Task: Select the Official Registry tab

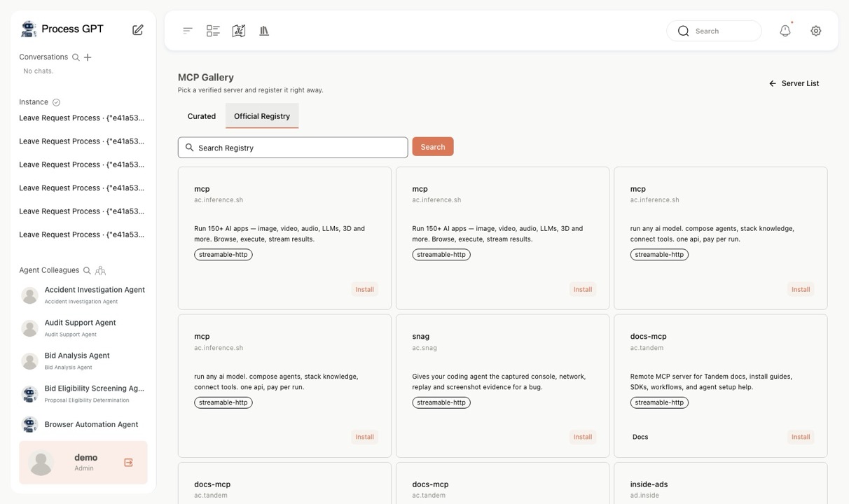Action: point(262,116)
